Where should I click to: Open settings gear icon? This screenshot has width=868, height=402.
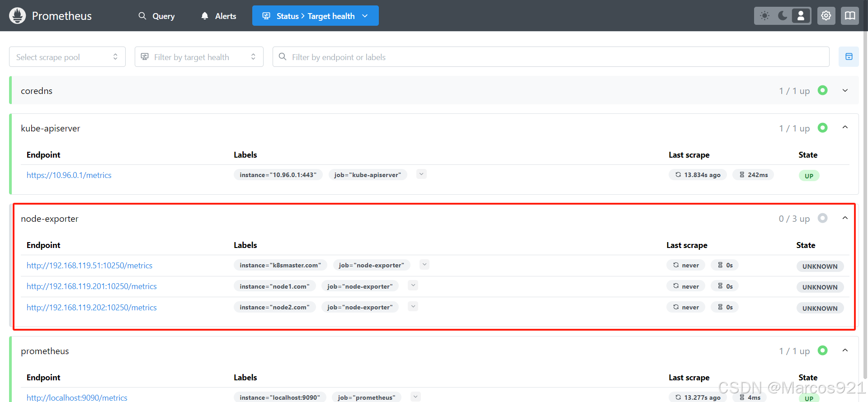[826, 16]
